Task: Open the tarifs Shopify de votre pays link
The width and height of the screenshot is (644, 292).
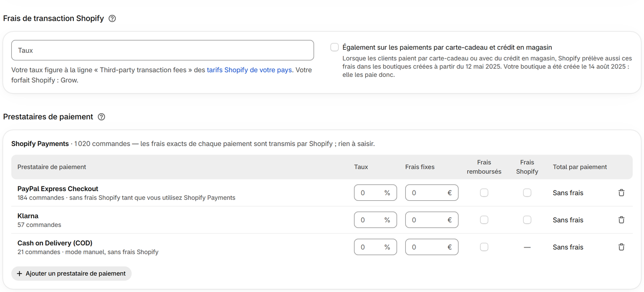Action: [x=250, y=70]
